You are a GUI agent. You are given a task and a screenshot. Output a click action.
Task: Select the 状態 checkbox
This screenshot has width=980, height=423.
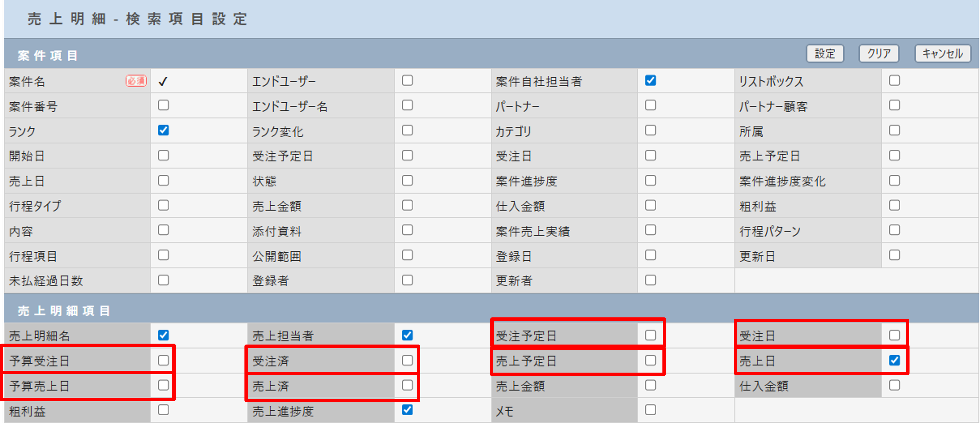[407, 180]
